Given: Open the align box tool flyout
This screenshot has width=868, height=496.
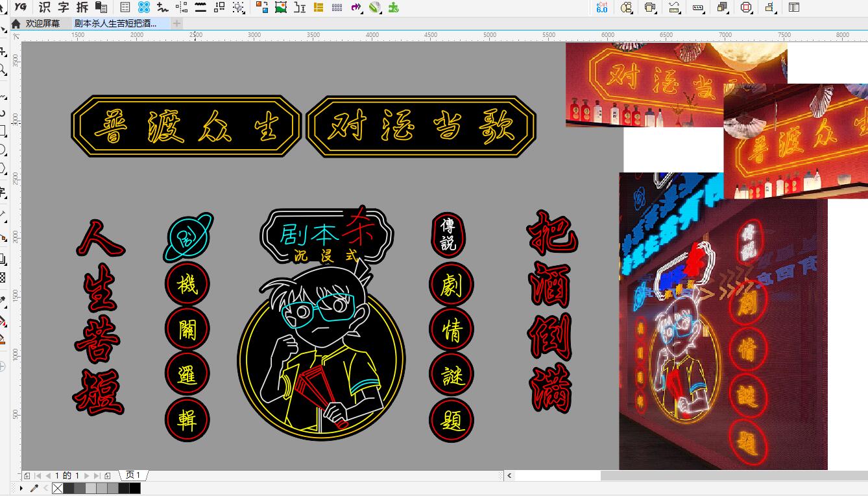Looking at the screenshot, I should click(x=770, y=7).
